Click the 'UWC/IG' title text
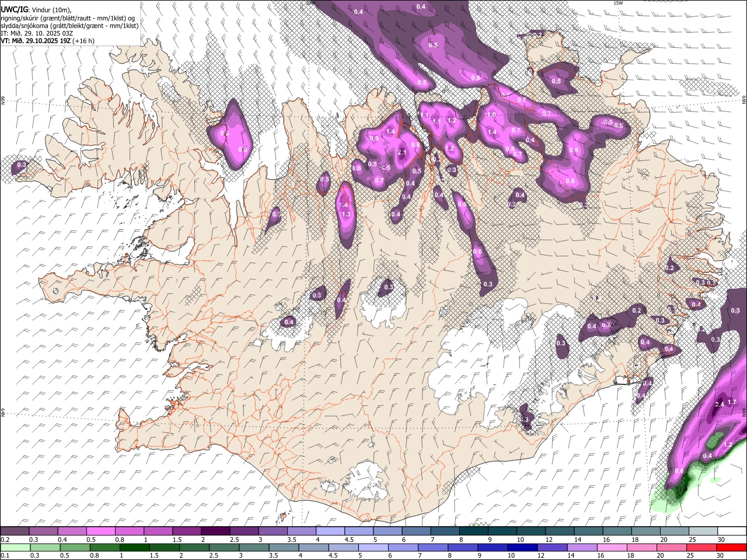This screenshot has height=560, width=747. 15,9
